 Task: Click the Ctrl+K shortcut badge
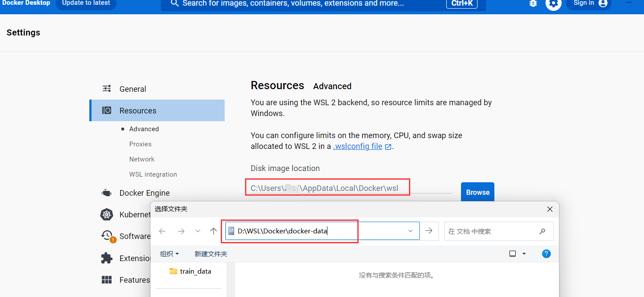point(462,3)
